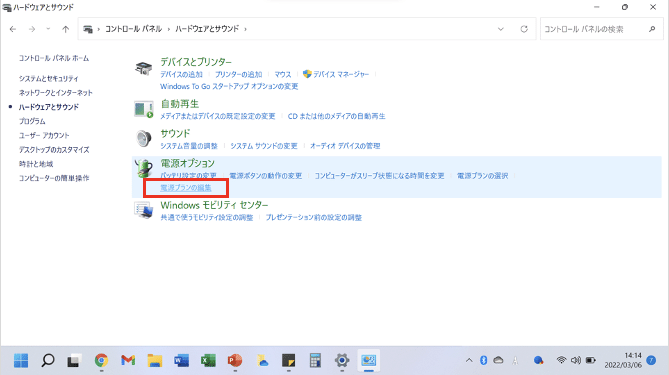Open the Devices and Printers icon
669x375 pixels.
coord(144,68)
